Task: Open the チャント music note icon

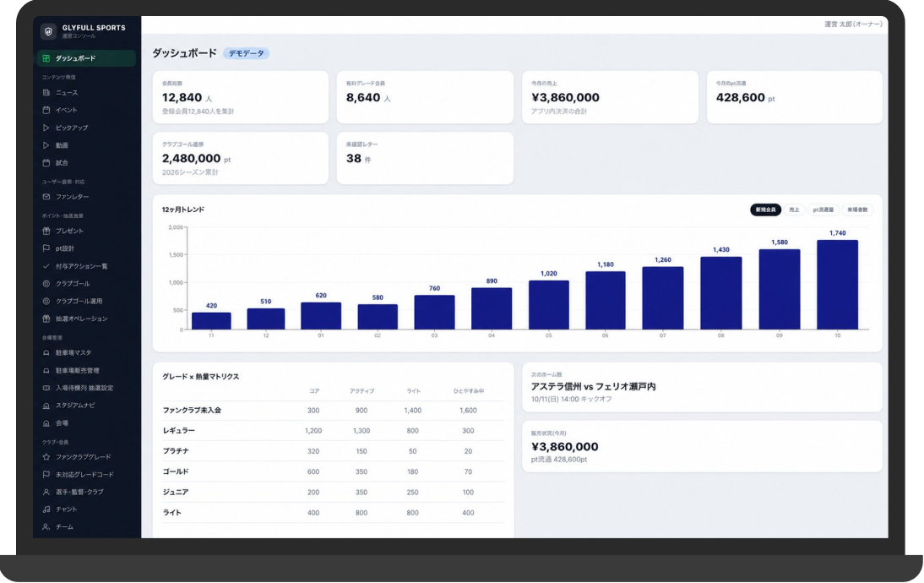Action: click(46, 509)
